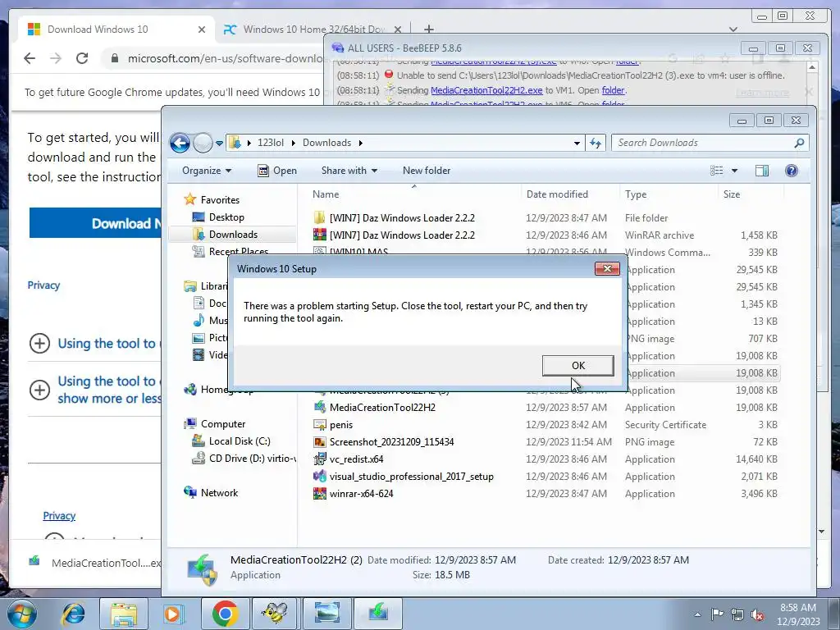The width and height of the screenshot is (840, 630).
Task: Open folder link for VM1 transfer
Action: (x=613, y=90)
